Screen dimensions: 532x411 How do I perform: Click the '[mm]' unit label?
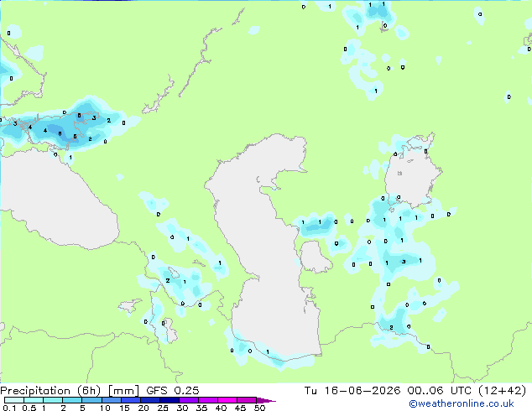tap(123, 391)
